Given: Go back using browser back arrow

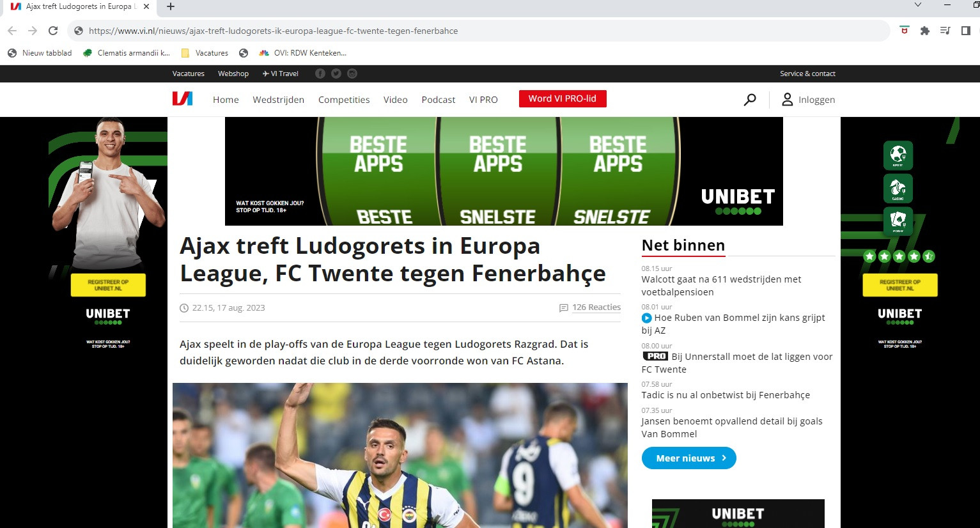Looking at the screenshot, I should click(x=12, y=31).
